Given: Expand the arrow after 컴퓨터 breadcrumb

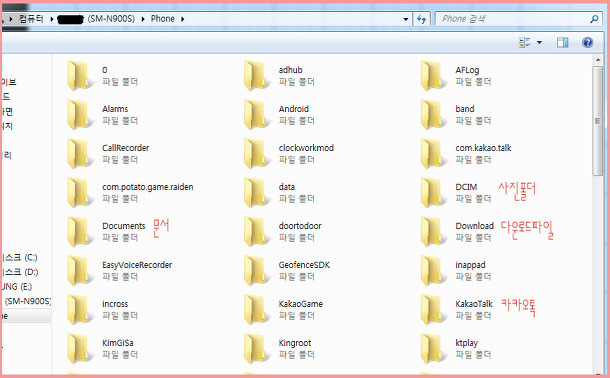Looking at the screenshot, I should 51,19.
